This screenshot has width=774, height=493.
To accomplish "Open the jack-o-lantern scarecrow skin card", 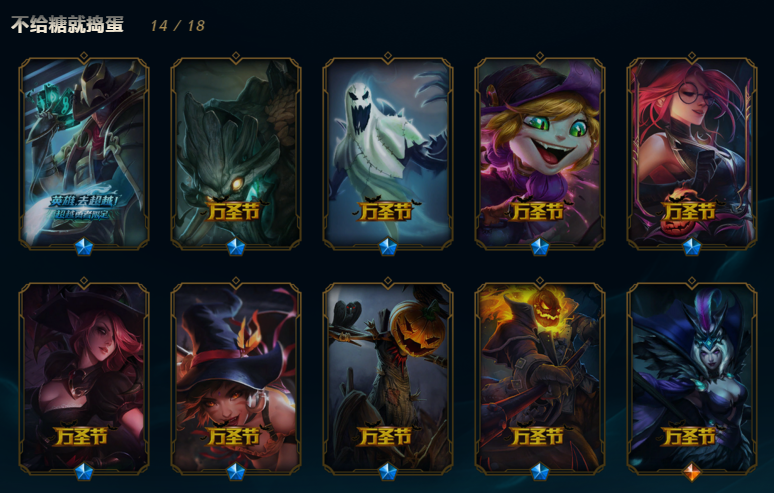I will [x=387, y=377].
